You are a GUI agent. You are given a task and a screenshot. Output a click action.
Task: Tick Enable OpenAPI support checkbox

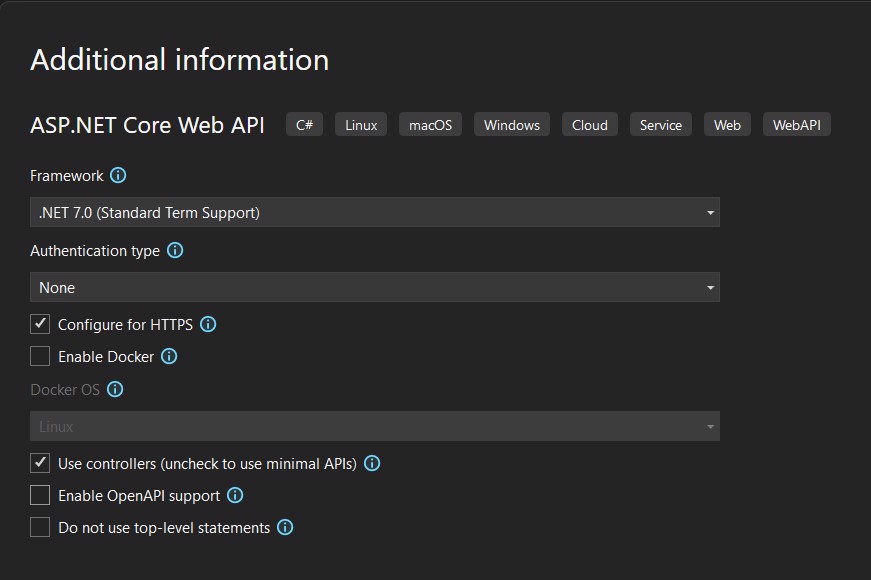coord(40,496)
